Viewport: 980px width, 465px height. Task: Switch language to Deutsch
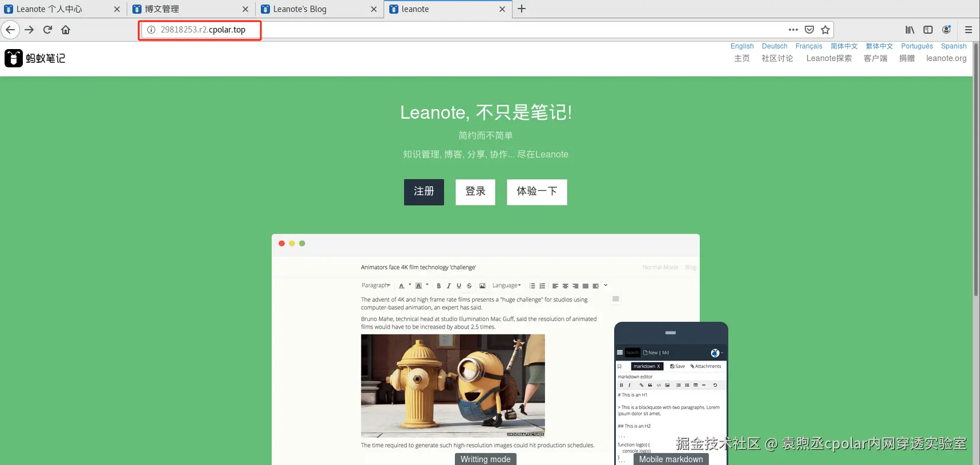pos(775,46)
